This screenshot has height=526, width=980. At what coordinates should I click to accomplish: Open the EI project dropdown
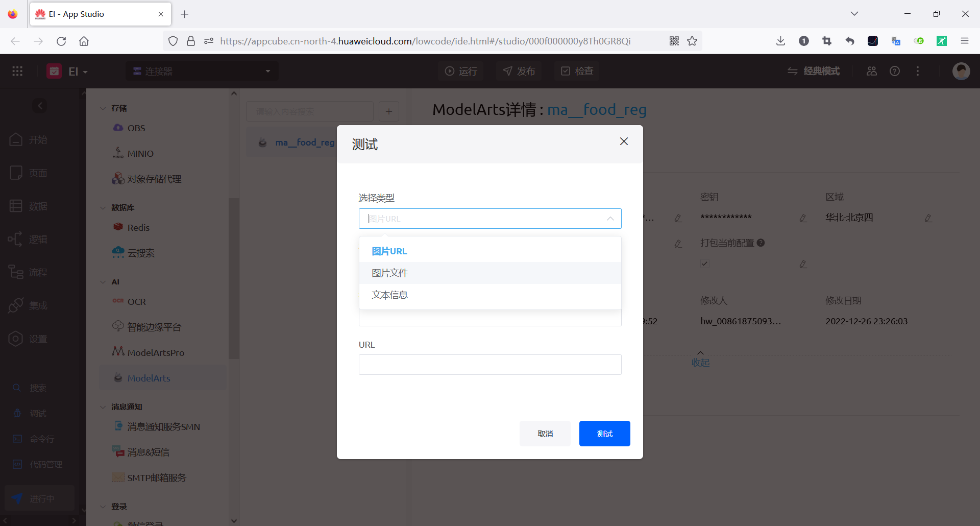[x=68, y=71]
